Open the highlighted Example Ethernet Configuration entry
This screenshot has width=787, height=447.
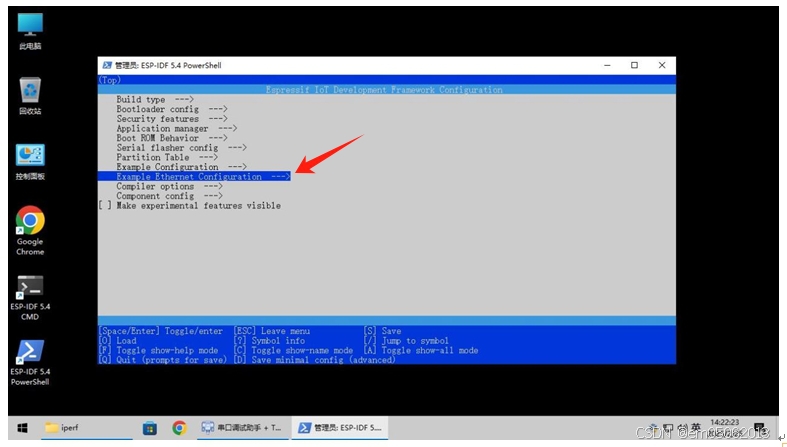194,177
